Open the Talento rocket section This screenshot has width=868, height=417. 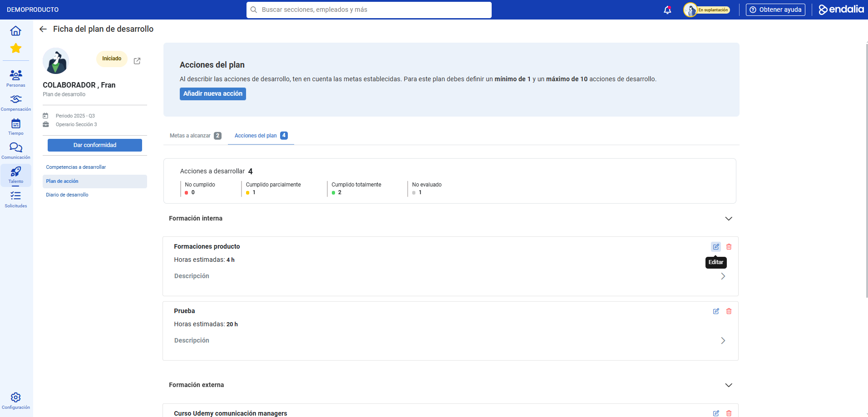[x=16, y=175]
